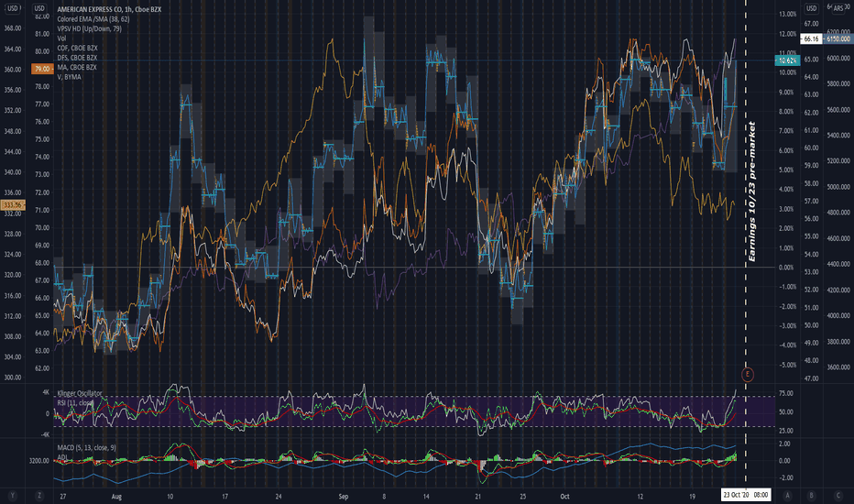Select the Colored EMA /SMA indicator legend
Screen dimensions: 854x504
(x=93, y=19)
